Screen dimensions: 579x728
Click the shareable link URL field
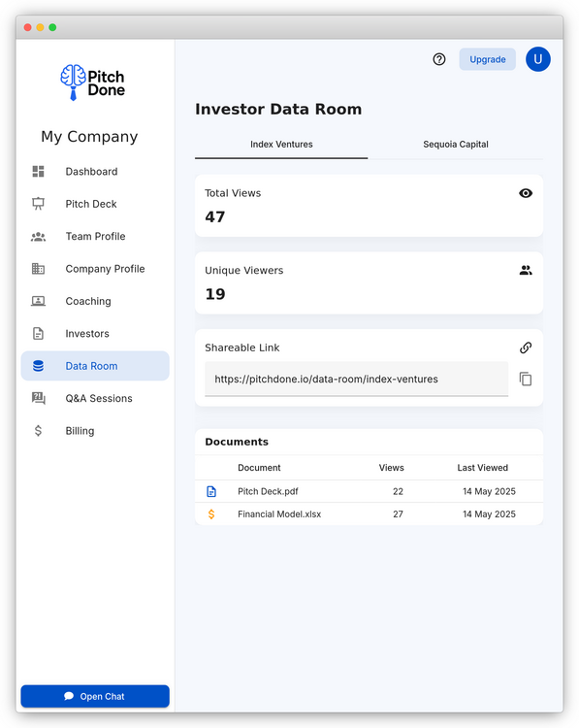click(x=356, y=379)
